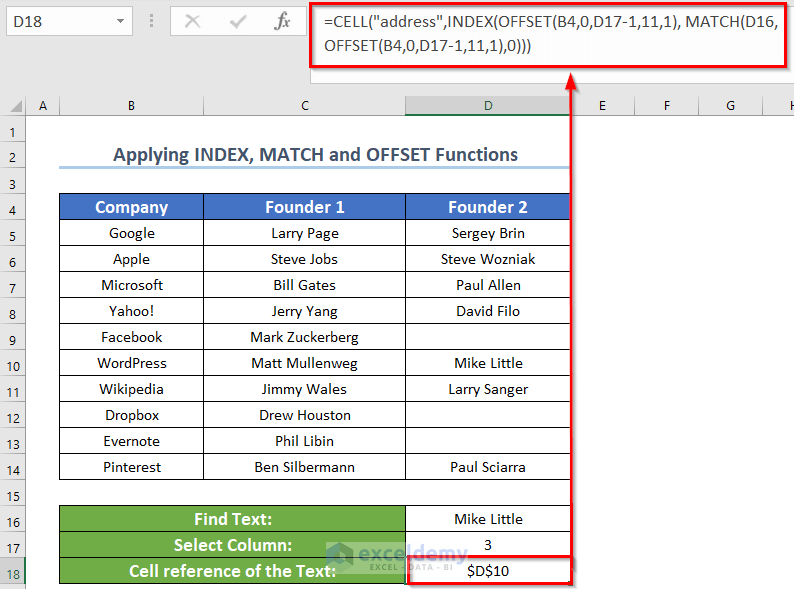Image resolution: width=794 pixels, height=589 pixels.
Task: Select the 'Jimmy Wales' cell
Action: [304, 389]
